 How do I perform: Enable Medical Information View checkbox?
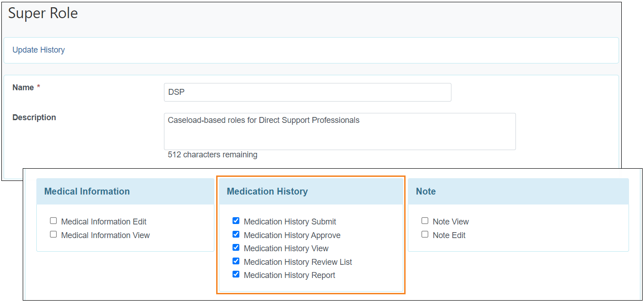pyautogui.click(x=54, y=234)
